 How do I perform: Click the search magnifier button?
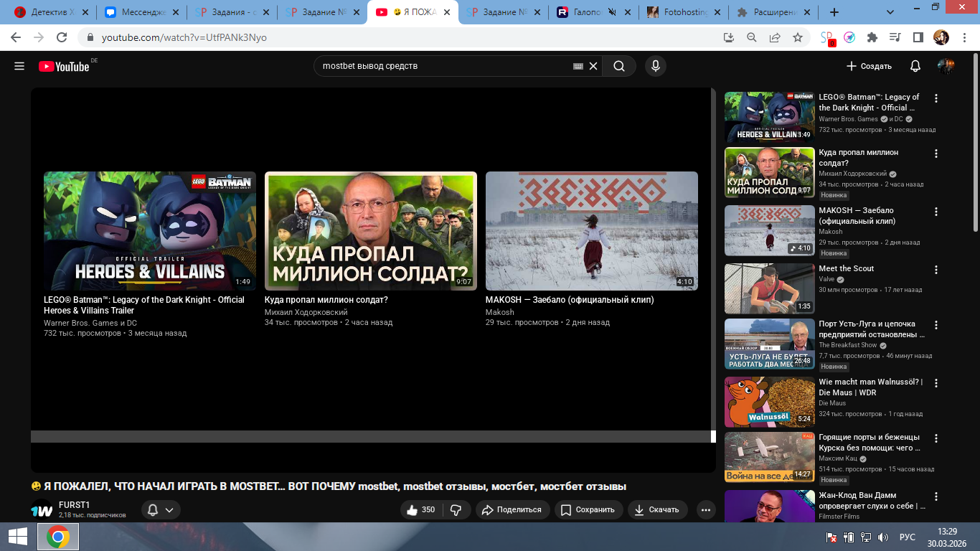click(618, 66)
